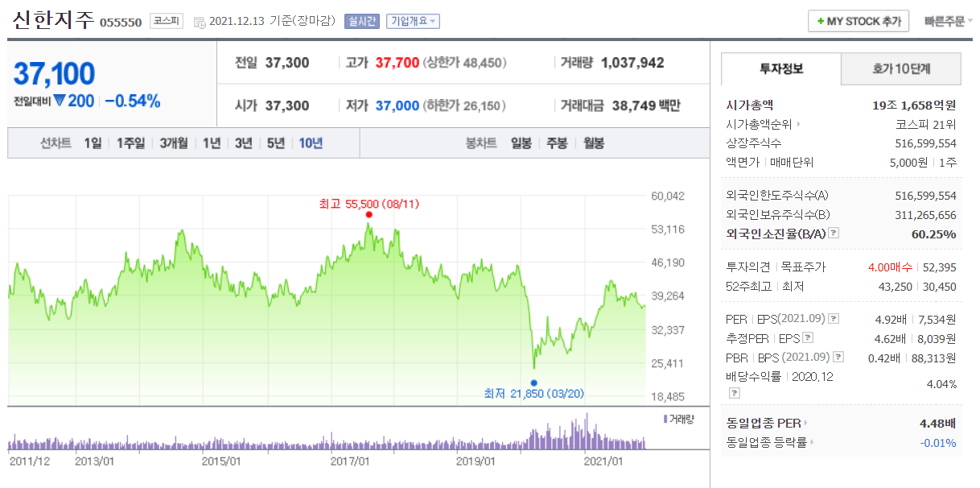Click the 외국인소진율 value 60.25%
Viewport: 980px width, 488px height.
(933, 234)
